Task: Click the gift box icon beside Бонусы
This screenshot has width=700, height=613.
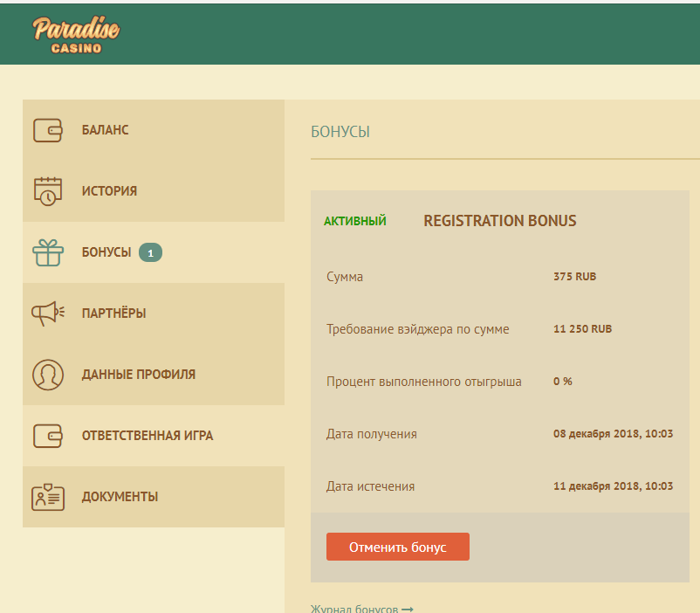Action: point(48,252)
